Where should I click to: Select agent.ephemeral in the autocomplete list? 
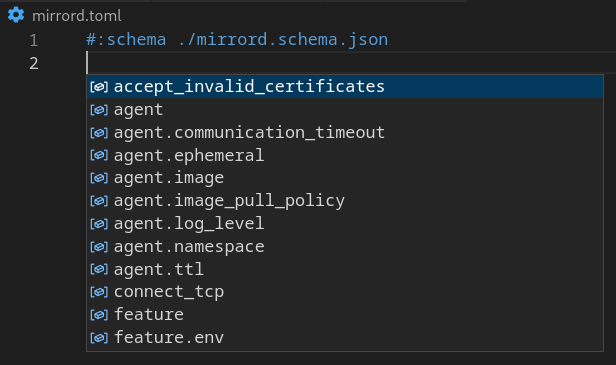point(345,155)
